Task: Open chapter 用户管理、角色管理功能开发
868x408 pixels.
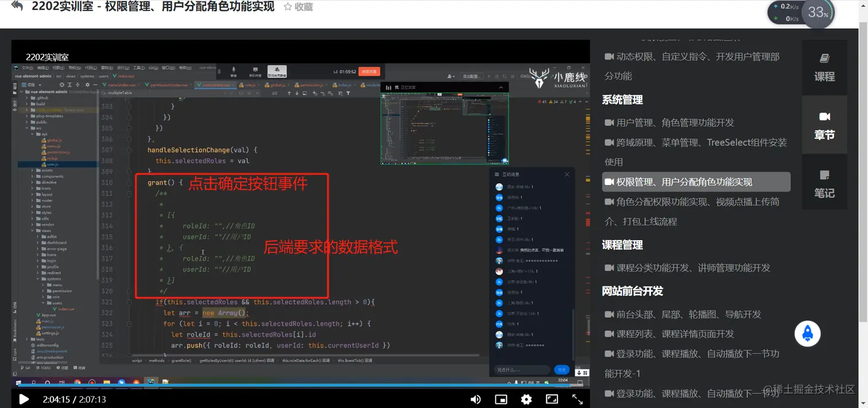Action: point(669,122)
